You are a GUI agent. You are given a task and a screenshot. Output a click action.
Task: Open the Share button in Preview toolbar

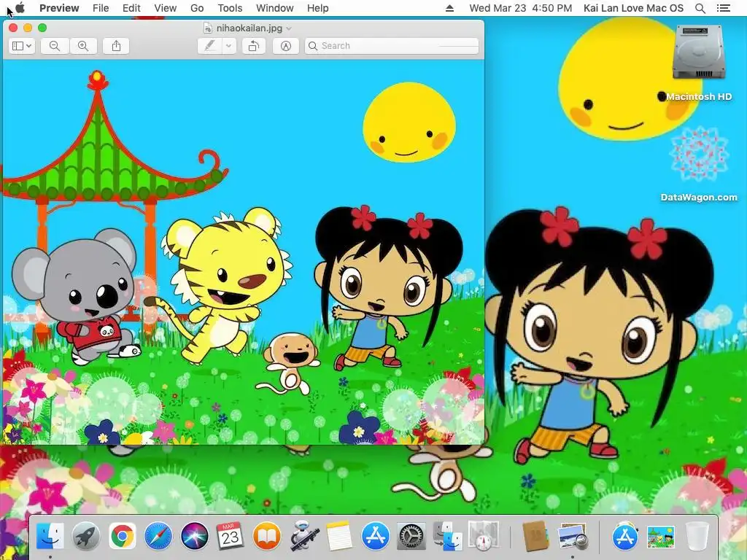pyautogui.click(x=116, y=46)
